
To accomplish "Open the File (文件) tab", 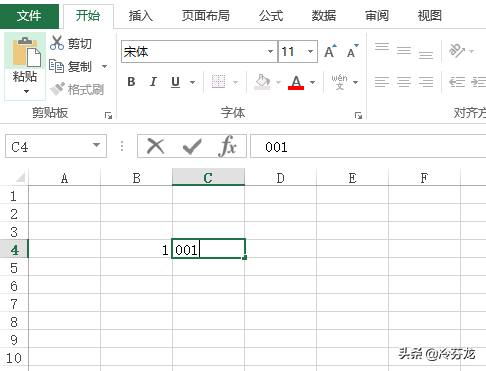I will pos(29,16).
